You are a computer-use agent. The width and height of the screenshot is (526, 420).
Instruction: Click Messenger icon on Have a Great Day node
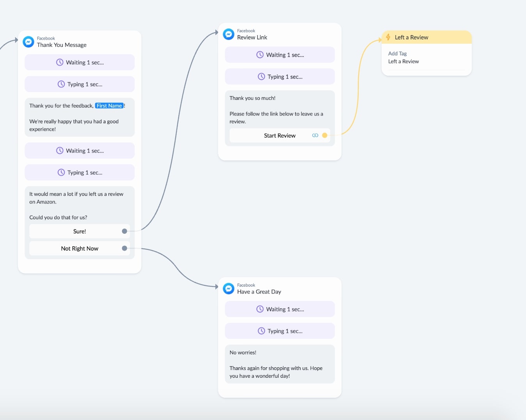(229, 289)
